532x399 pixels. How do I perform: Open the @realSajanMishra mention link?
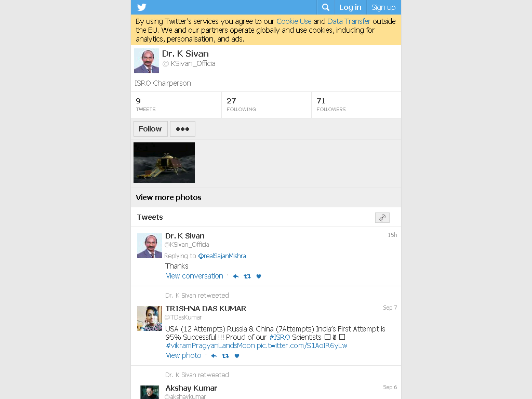[x=222, y=256]
